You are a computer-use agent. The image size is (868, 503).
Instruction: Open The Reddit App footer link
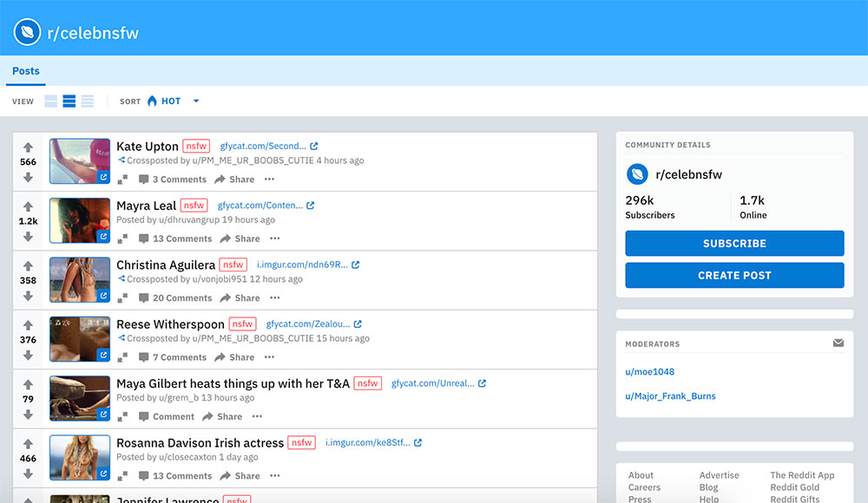(801, 474)
